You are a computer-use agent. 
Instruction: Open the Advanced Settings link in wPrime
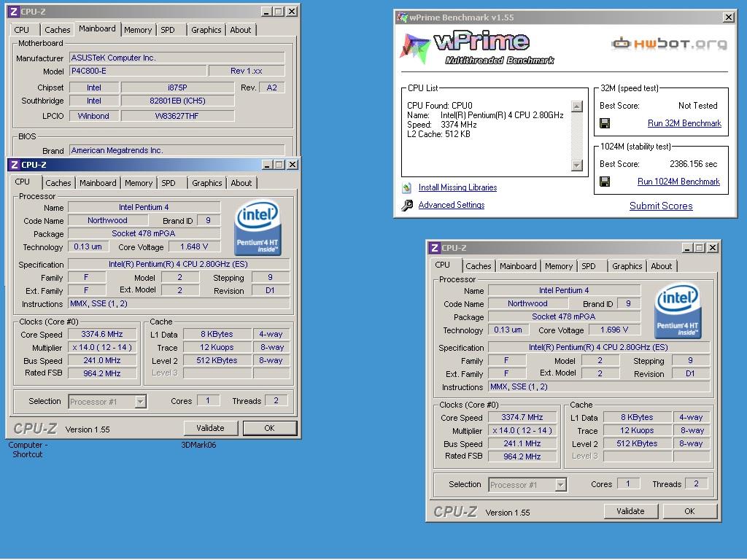451,205
